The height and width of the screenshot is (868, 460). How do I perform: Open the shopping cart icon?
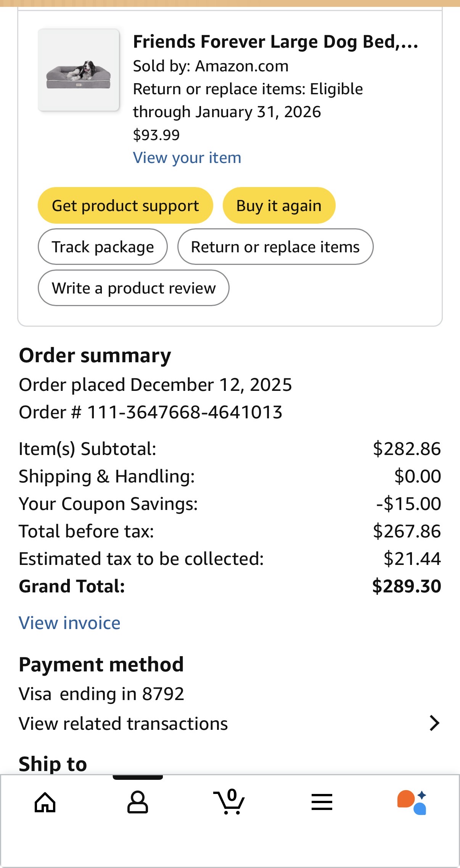click(229, 802)
